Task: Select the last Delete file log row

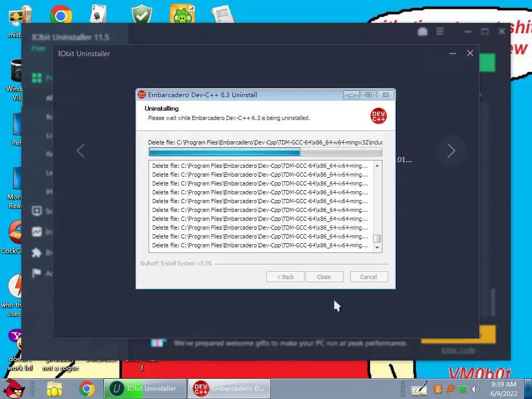Action: pos(260,245)
